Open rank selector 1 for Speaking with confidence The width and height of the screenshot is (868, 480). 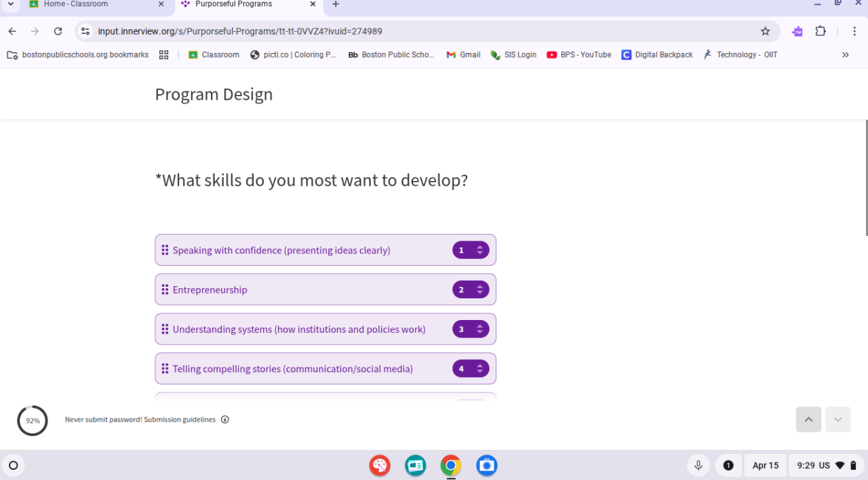pos(471,250)
